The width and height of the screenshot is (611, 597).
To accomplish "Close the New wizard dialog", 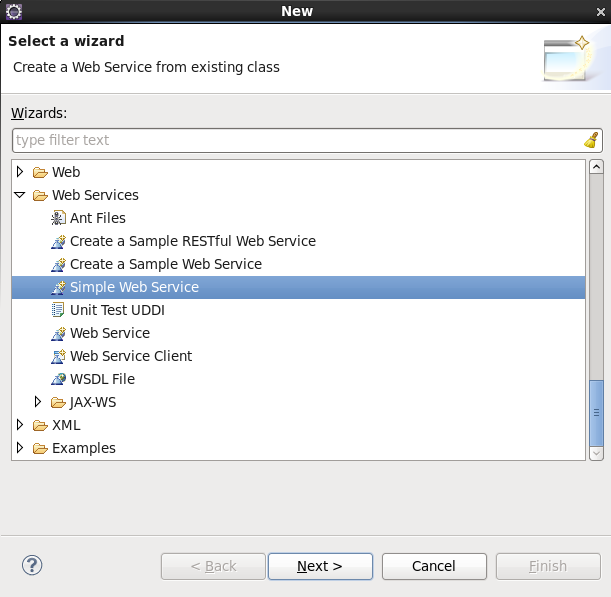I will pyautogui.click(x=600, y=12).
